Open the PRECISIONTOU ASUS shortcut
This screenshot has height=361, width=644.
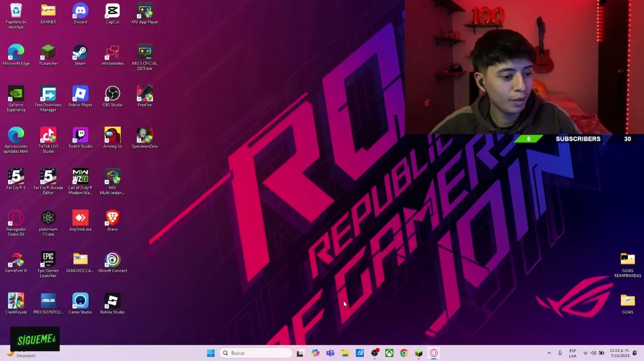(x=48, y=303)
